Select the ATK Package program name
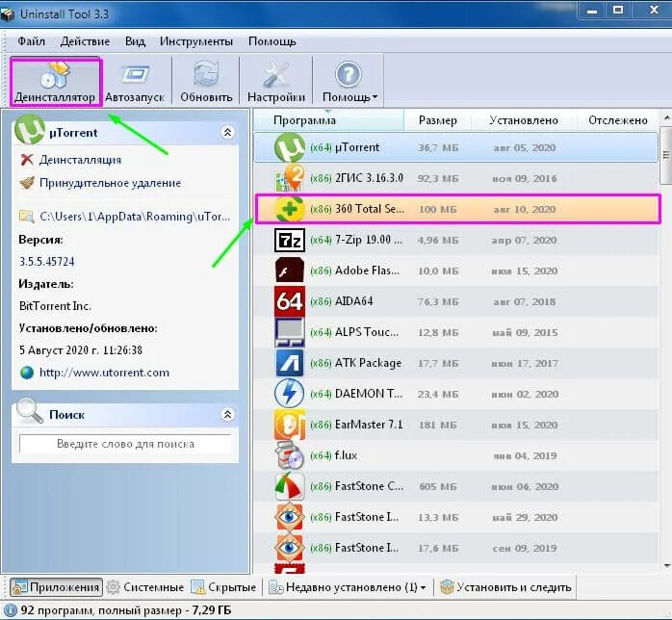 [x=368, y=363]
